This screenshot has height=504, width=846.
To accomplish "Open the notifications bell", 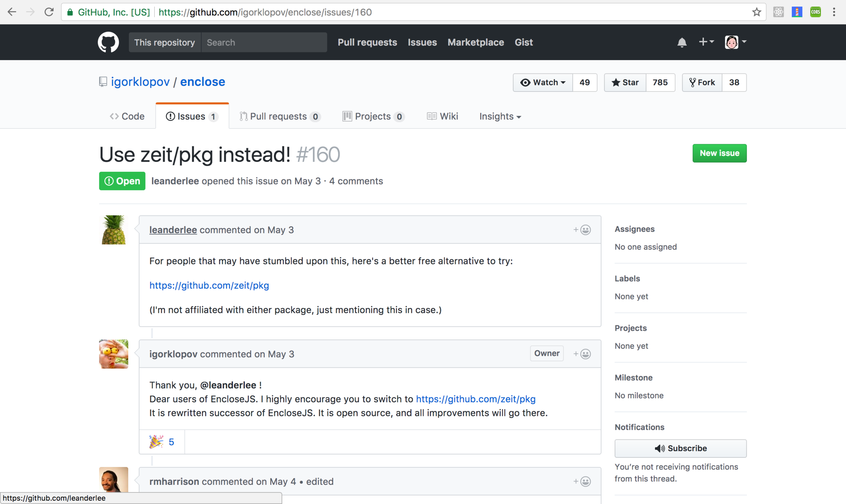I will [682, 42].
